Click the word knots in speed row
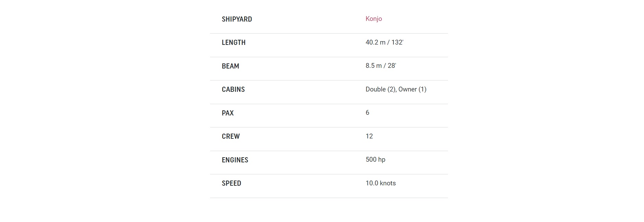The height and width of the screenshot is (222, 644). pos(388,183)
